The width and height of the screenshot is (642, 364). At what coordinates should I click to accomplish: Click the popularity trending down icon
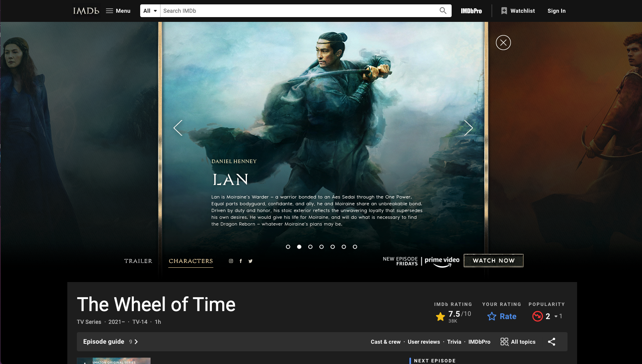[x=538, y=316]
